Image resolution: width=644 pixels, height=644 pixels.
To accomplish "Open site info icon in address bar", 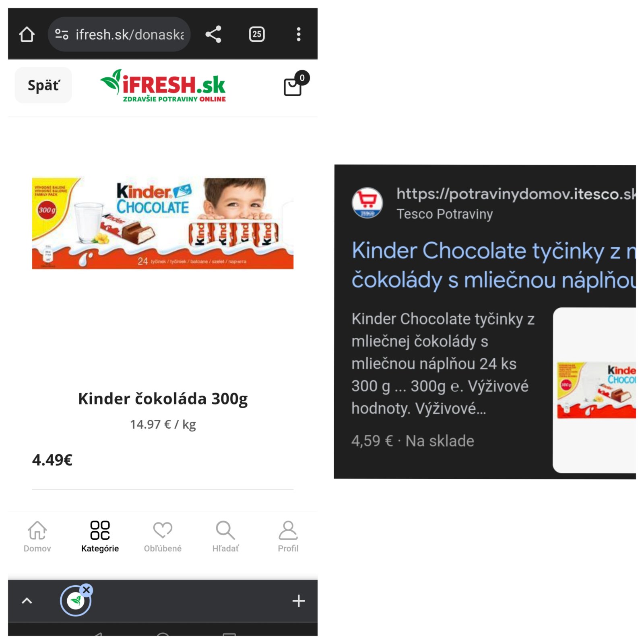I will tap(62, 34).
